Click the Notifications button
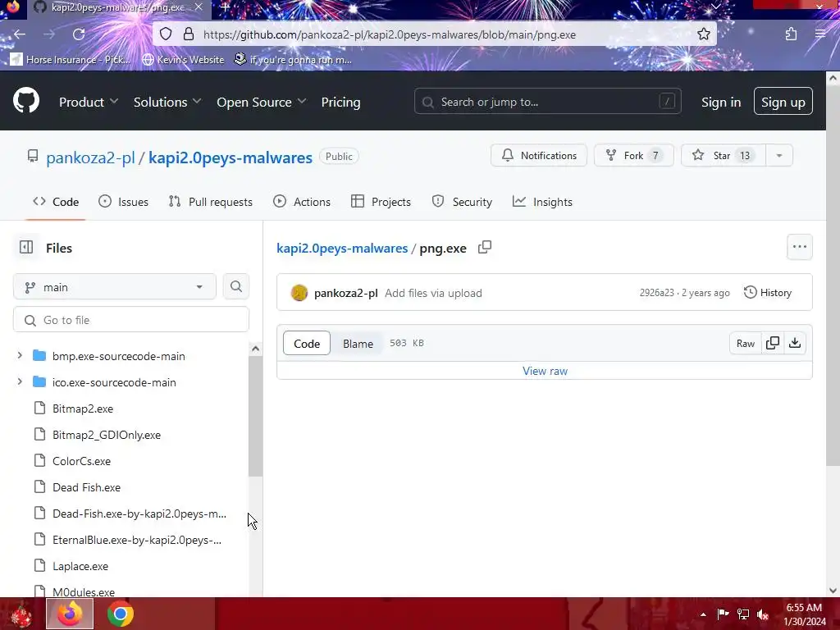840x630 pixels. point(539,155)
